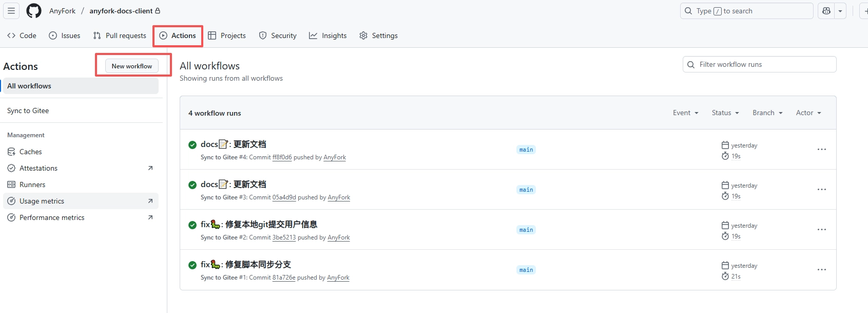868x313 pixels.
Task: Expand the dropdown arrow beside Copilot
Action: (x=840, y=11)
